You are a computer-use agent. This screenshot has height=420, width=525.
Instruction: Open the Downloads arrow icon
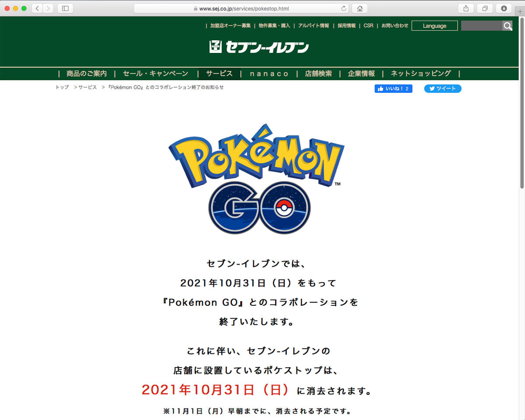click(504, 8)
